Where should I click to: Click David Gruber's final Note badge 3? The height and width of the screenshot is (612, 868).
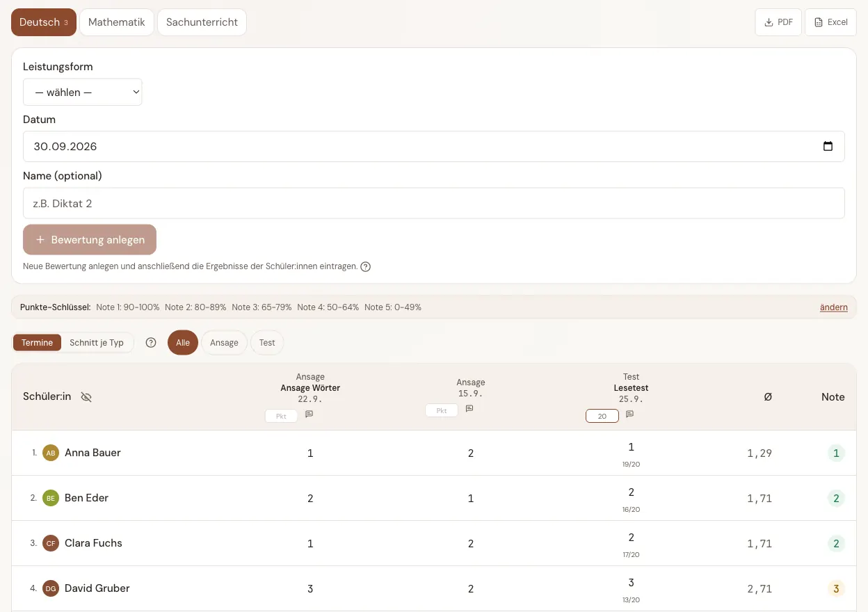coord(836,589)
